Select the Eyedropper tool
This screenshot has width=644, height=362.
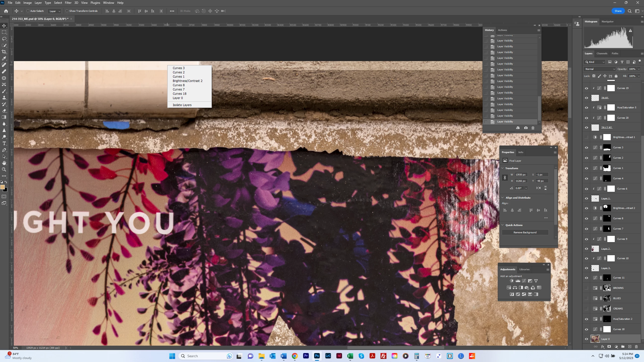pos(4,58)
